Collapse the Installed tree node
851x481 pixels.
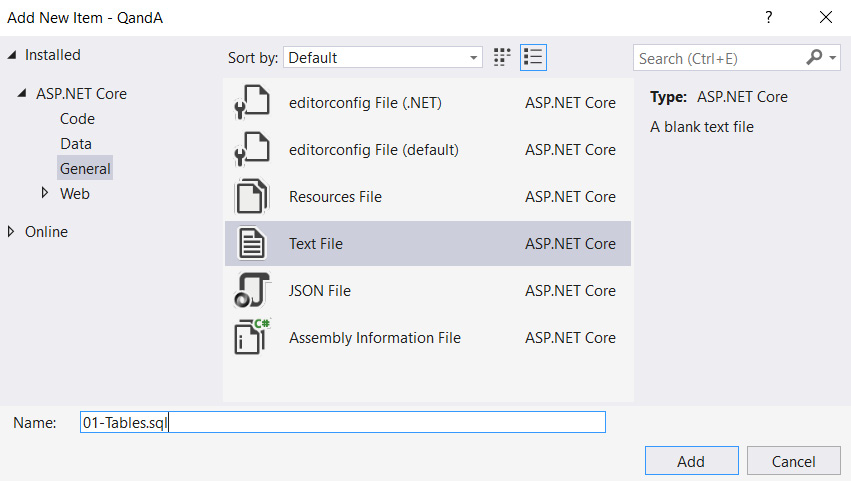pos(12,55)
